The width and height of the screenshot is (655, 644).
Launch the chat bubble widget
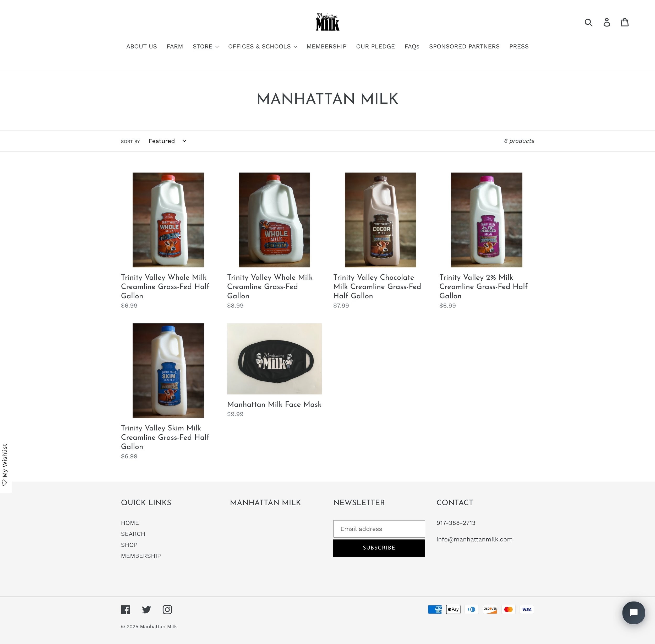point(633,613)
